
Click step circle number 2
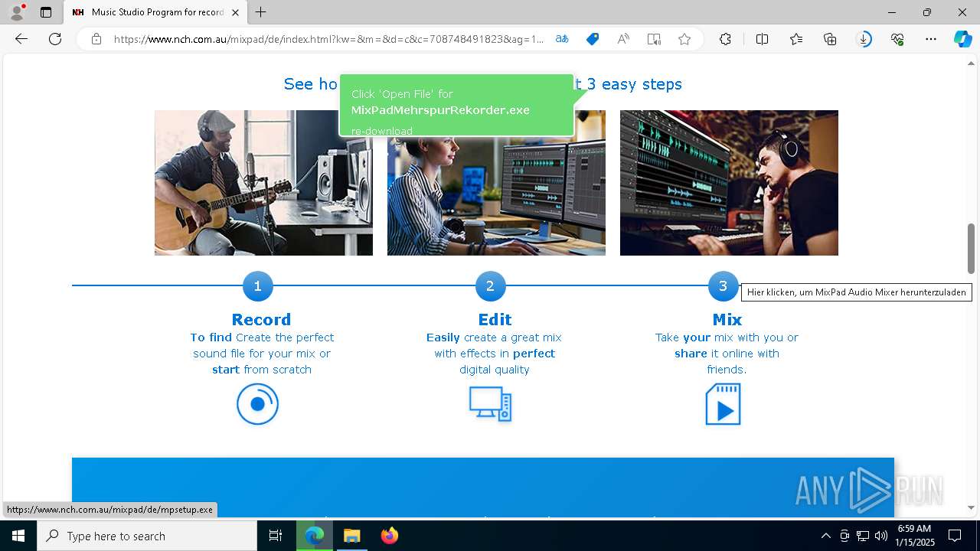click(x=490, y=286)
